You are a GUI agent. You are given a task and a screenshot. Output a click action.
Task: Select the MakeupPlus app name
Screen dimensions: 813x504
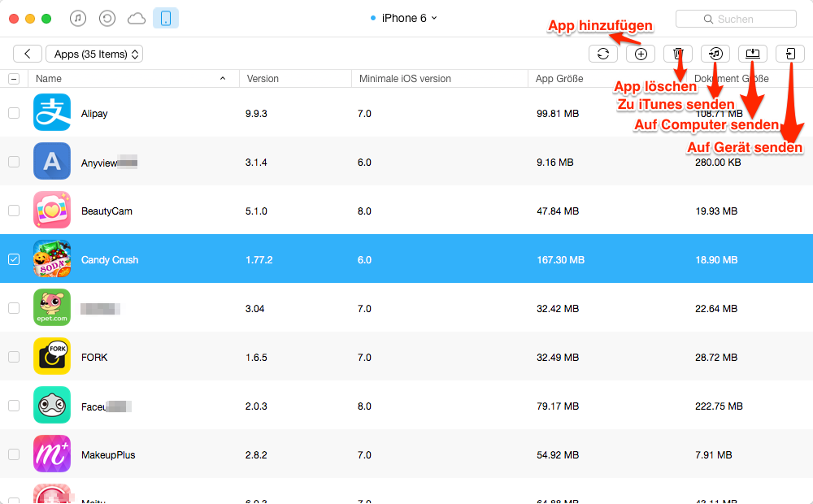coord(108,454)
